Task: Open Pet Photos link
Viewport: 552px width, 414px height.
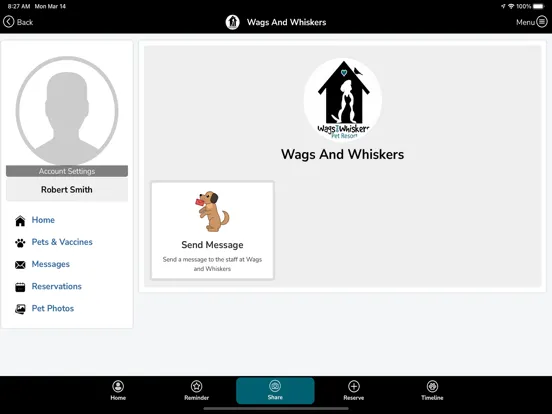Action: [x=53, y=308]
